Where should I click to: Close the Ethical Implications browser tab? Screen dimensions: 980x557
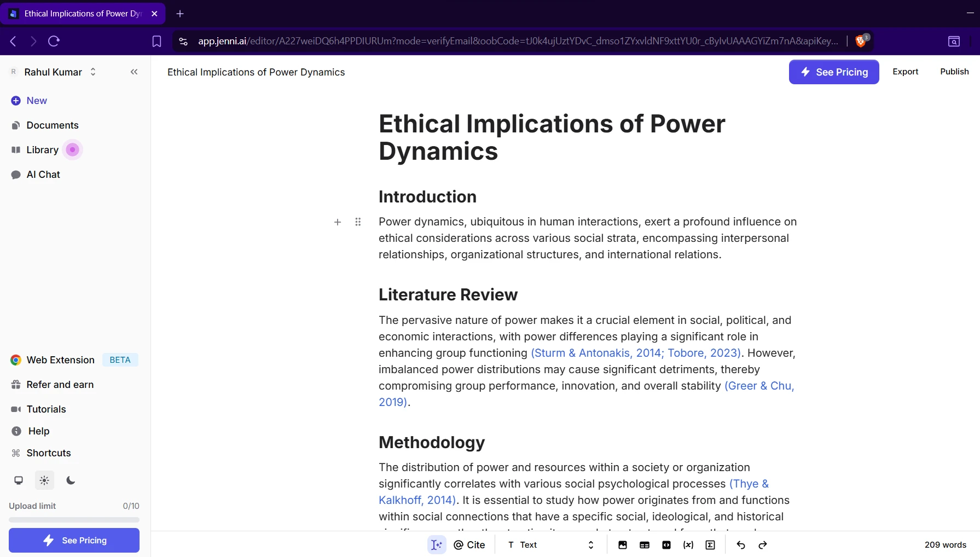tap(154, 14)
